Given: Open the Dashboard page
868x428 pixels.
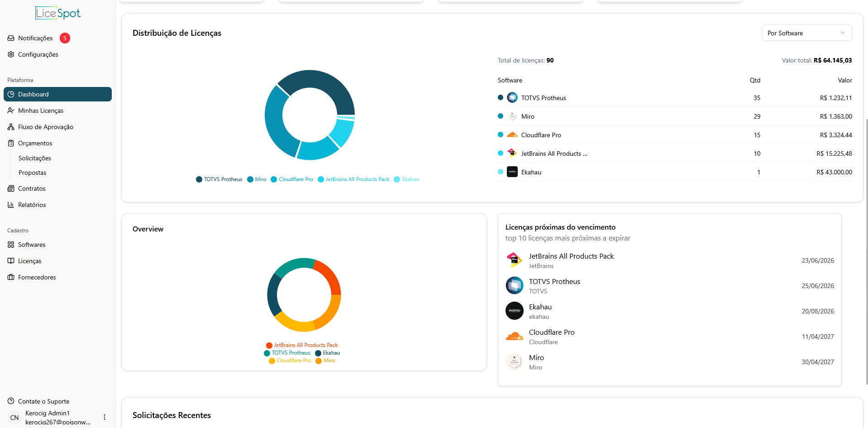Looking at the screenshot, I should pos(57,94).
